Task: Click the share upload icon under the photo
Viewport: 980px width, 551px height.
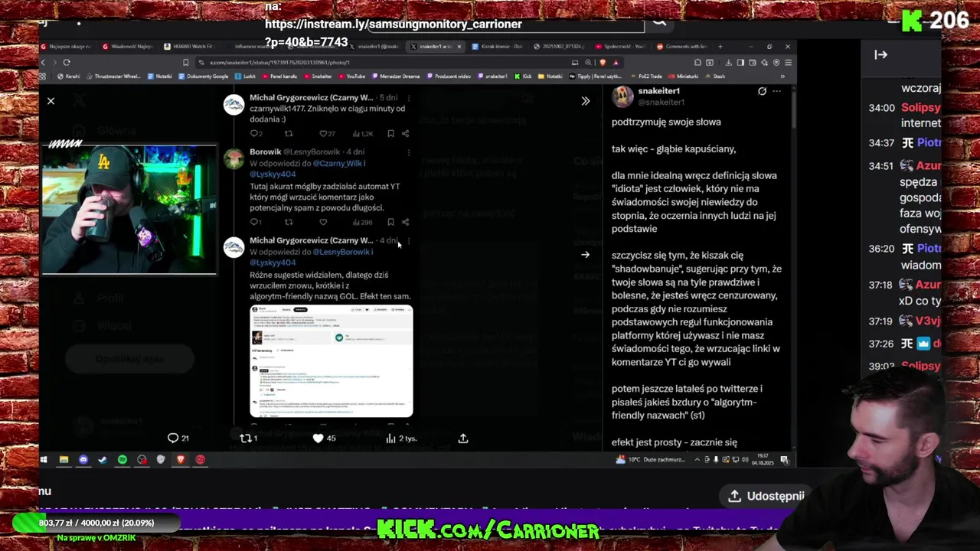Action: [463, 438]
